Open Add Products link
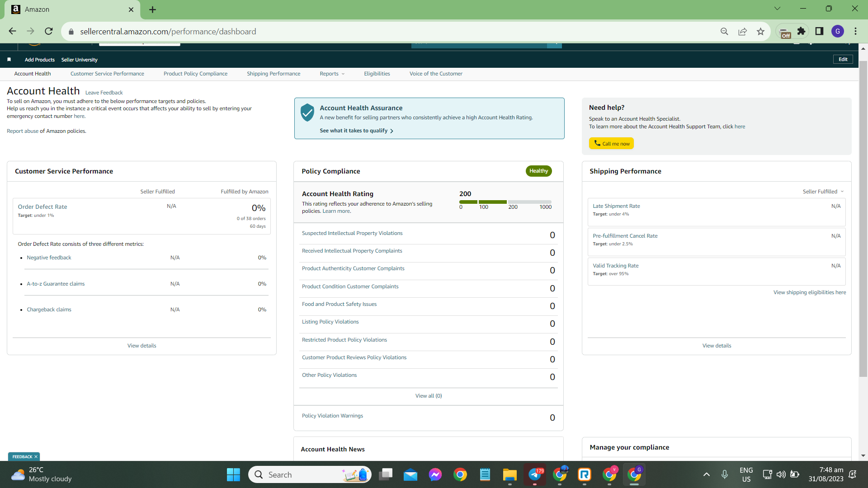 [x=40, y=60]
